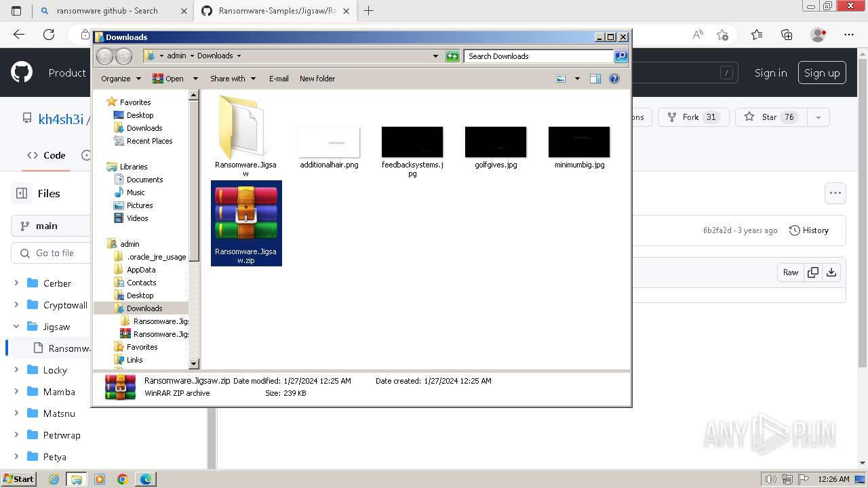Viewport: 868px width, 488px height.
Task: Expand the Cerber folder in GitHub tree
Action: (16, 283)
